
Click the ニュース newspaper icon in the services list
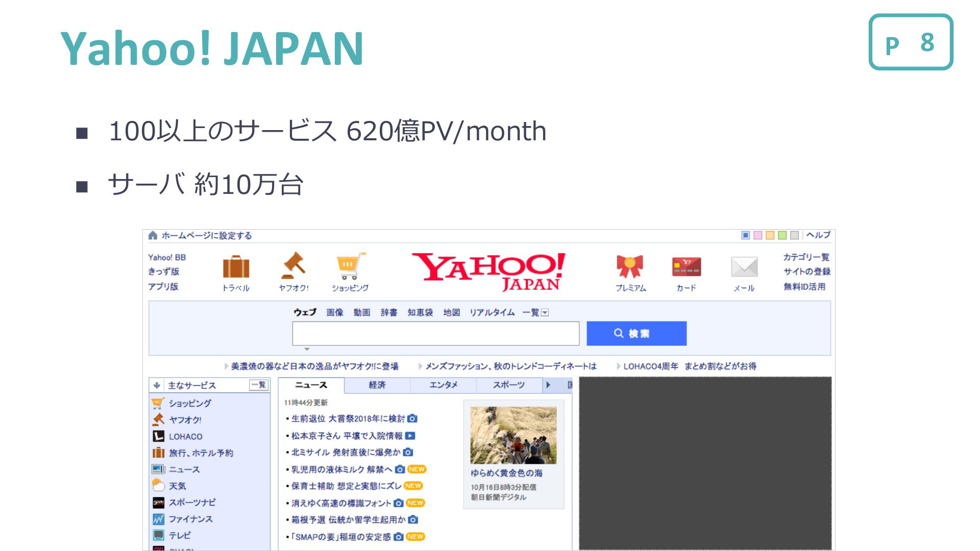click(158, 469)
